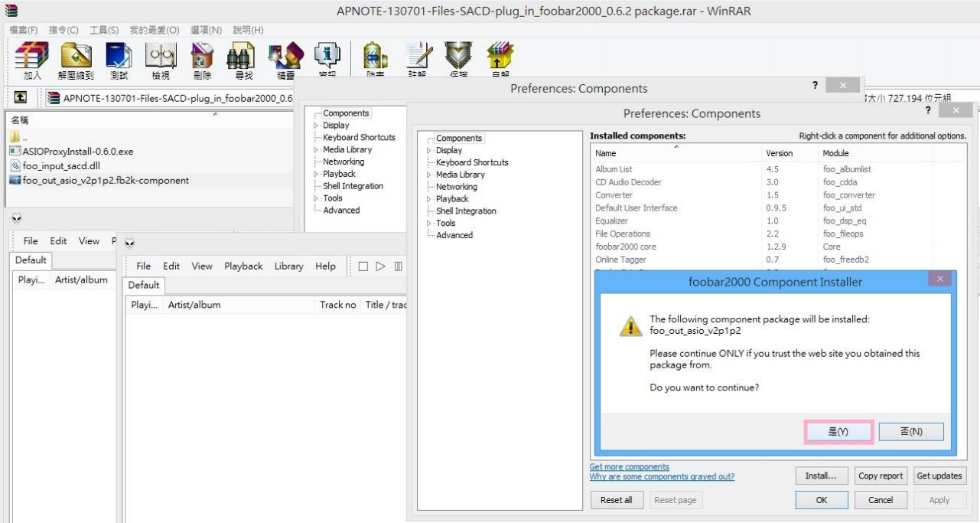The height and width of the screenshot is (523, 980).
Task: Click the WinRAR archive path field
Action: (x=170, y=98)
